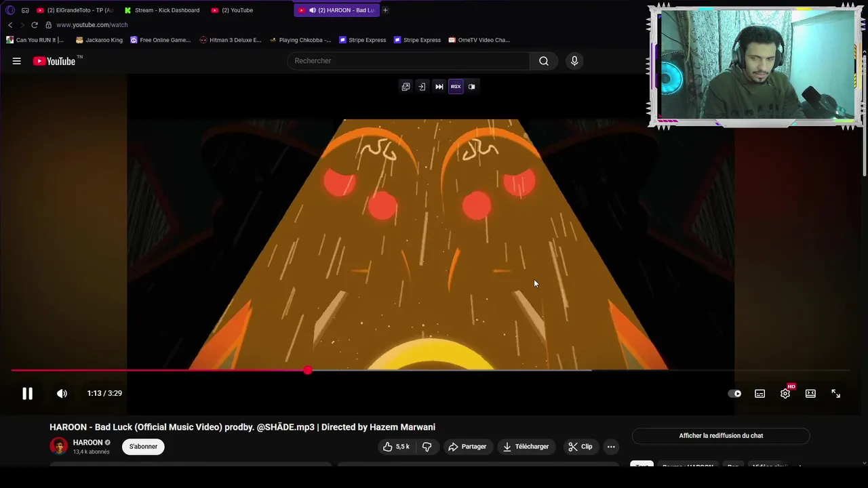Pause the video
Screen dimensions: 868x488
point(27,393)
